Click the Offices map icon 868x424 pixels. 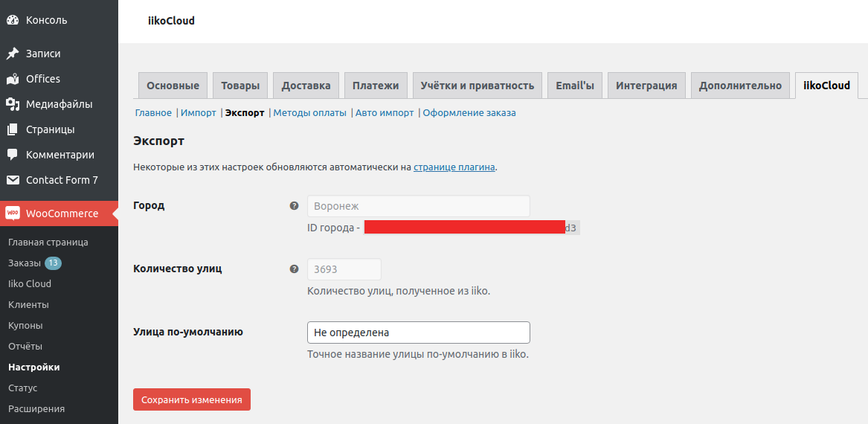[x=13, y=79]
